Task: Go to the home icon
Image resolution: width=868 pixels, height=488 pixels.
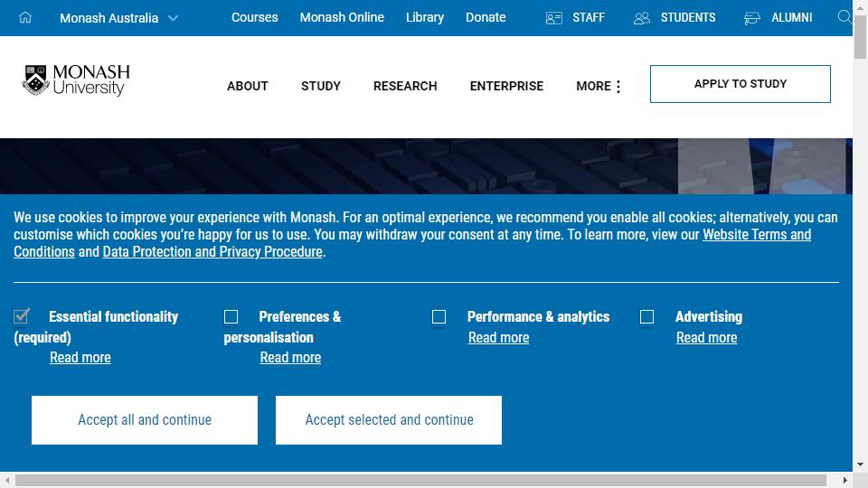Action: pos(25,18)
